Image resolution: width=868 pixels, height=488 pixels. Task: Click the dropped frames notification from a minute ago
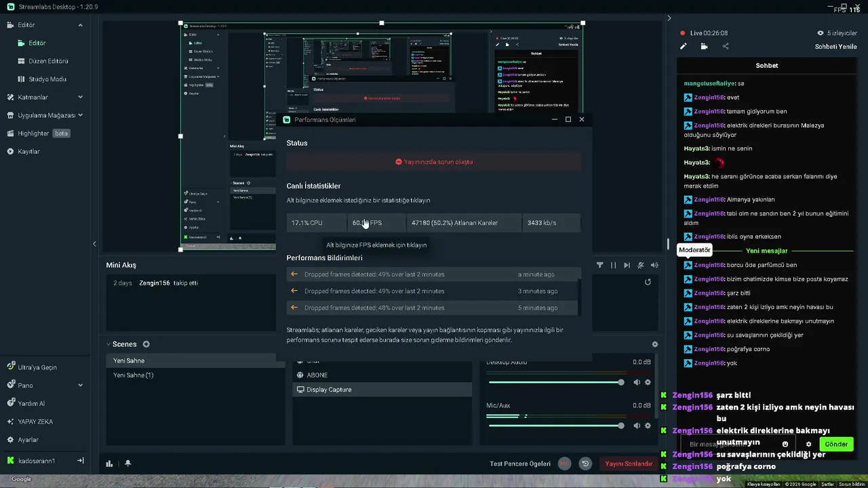(x=432, y=274)
